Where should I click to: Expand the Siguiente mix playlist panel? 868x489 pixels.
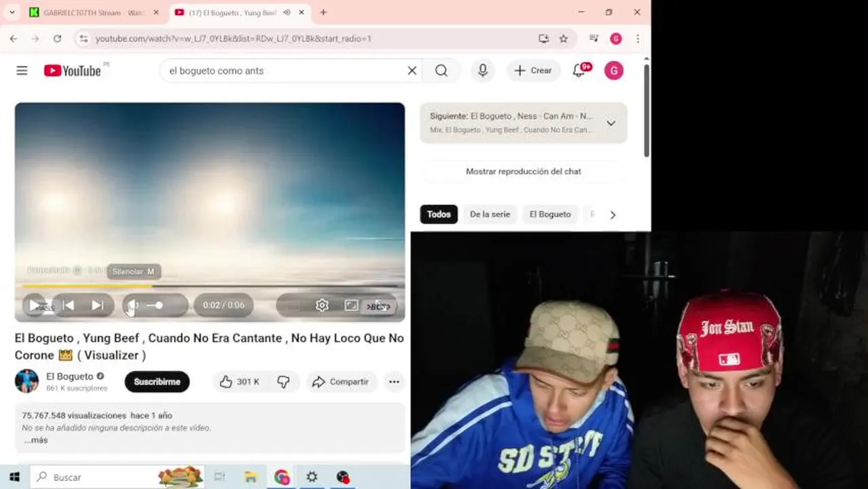(x=611, y=123)
